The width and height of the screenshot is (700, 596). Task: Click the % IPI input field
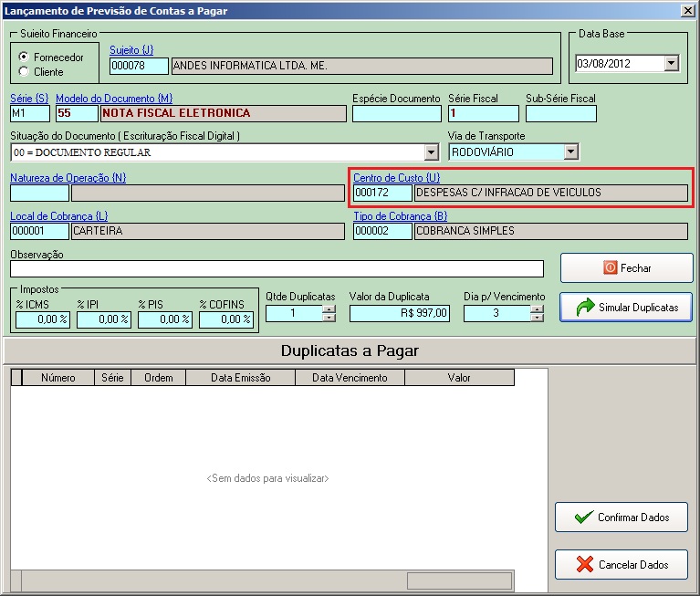(x=104, y=319)
